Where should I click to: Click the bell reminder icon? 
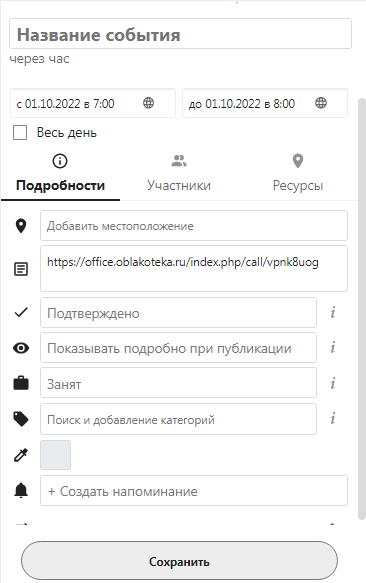click(x=21, y=490)
